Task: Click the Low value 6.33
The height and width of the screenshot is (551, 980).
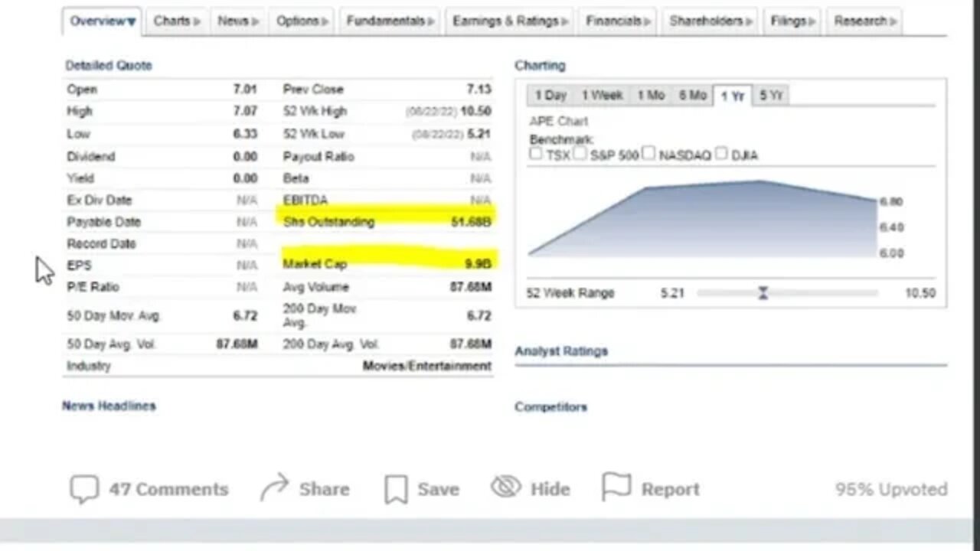Action: [245, 134]
